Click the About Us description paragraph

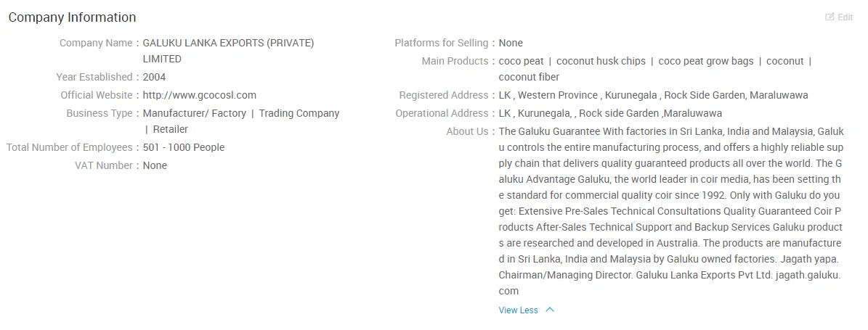point(670,211)
